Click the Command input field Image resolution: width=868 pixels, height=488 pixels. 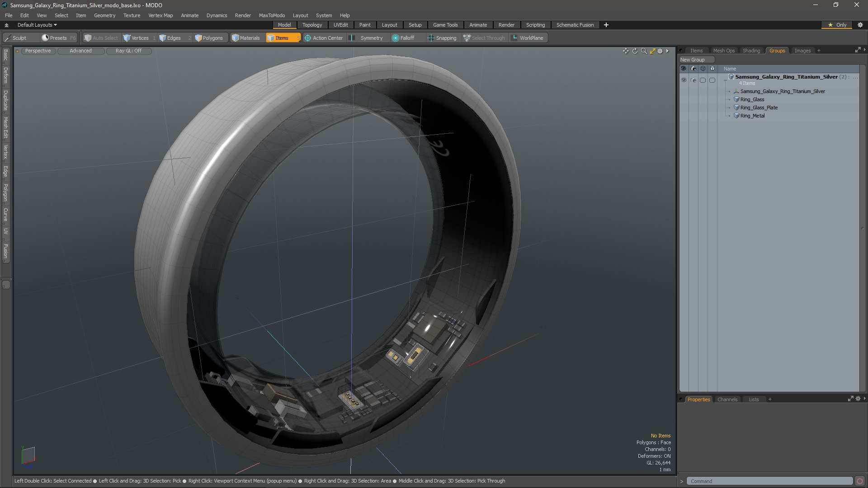(770, 481)
